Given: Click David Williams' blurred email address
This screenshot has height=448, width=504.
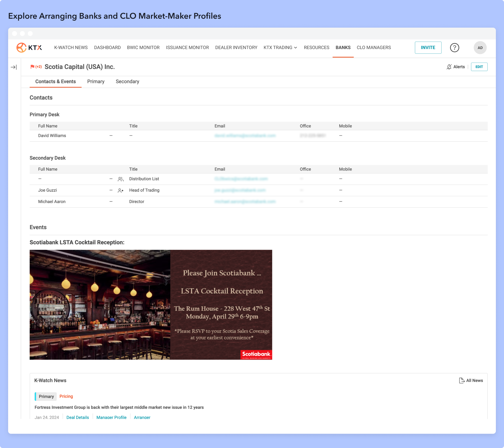Looking at the screenshot, I should click(x=245, y=136).
